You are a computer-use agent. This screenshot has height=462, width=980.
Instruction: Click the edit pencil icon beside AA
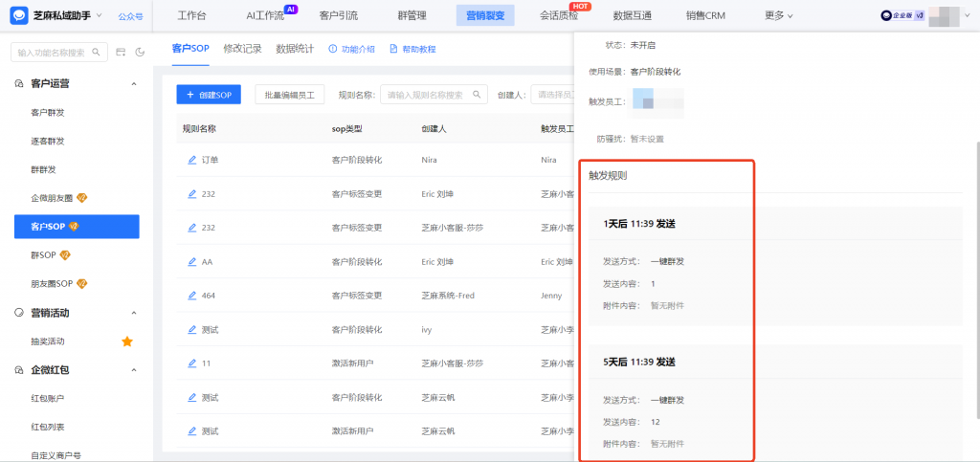(x=191, y=261)
